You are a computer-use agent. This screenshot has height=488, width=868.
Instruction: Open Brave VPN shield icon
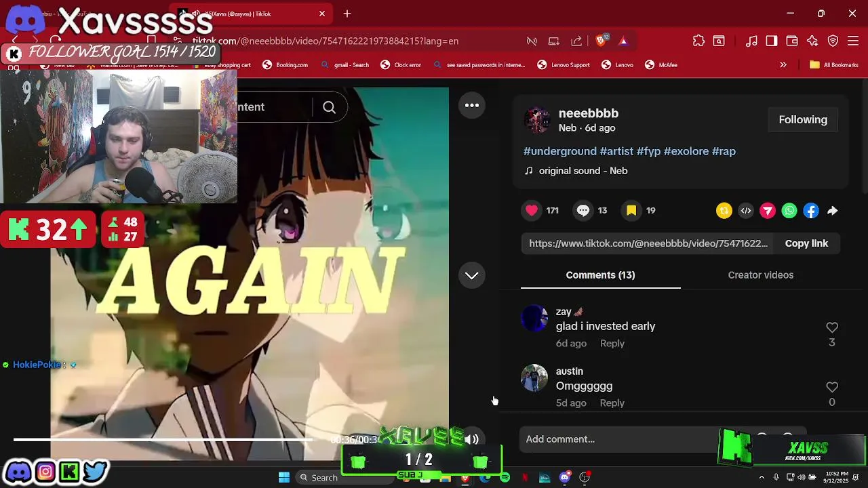(833, 41)
